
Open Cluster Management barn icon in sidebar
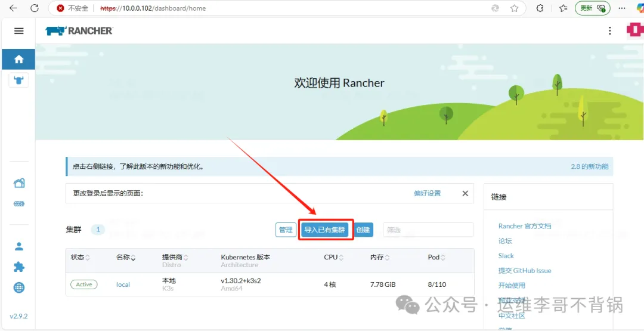pyautogui.click(x=19, y=183)
